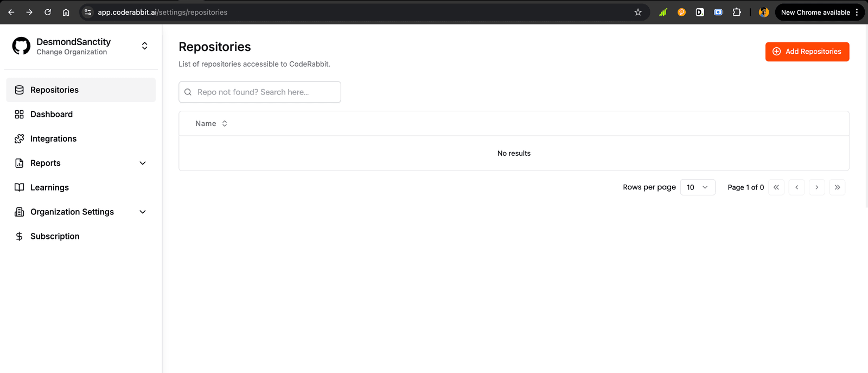Expand the Reports section chevron
Viewport: 868px width, 373px height.
click(x=143, y=163)
